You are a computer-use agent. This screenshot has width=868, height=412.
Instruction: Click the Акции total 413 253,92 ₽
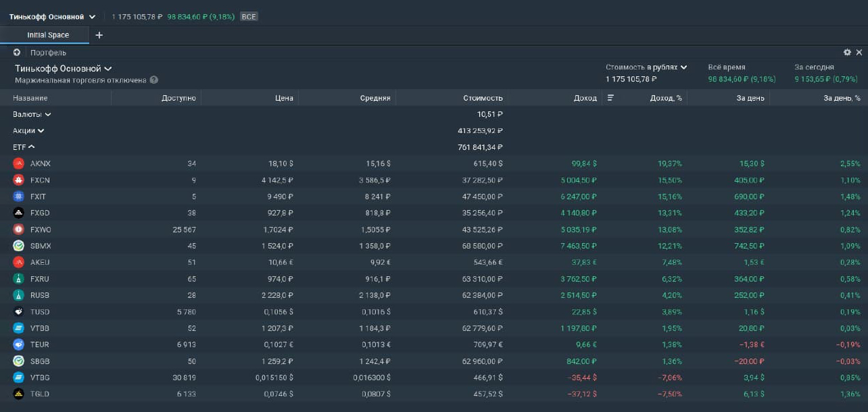[x=480, y=130]
